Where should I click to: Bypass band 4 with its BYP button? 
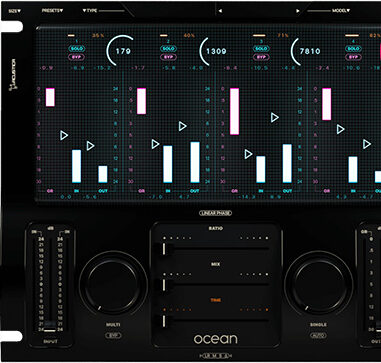[353, 57]
